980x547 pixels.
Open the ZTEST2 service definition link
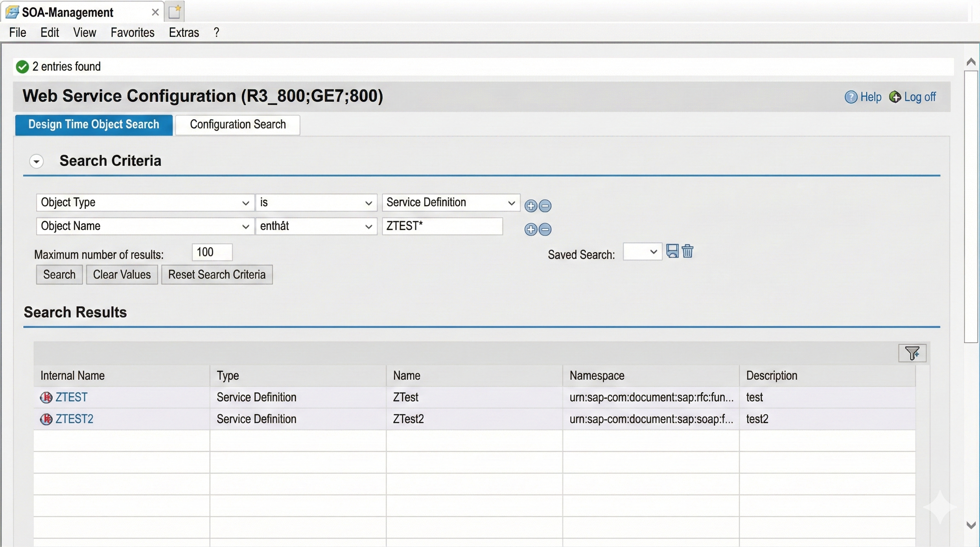click(x=74, y=419)
